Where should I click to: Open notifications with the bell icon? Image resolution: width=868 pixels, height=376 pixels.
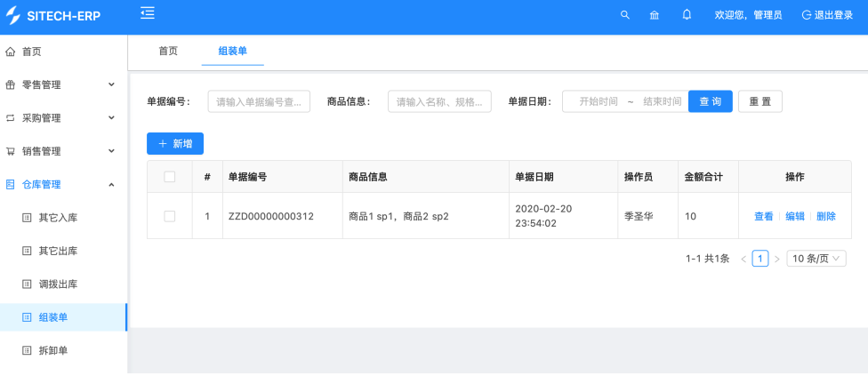(687, 15)
